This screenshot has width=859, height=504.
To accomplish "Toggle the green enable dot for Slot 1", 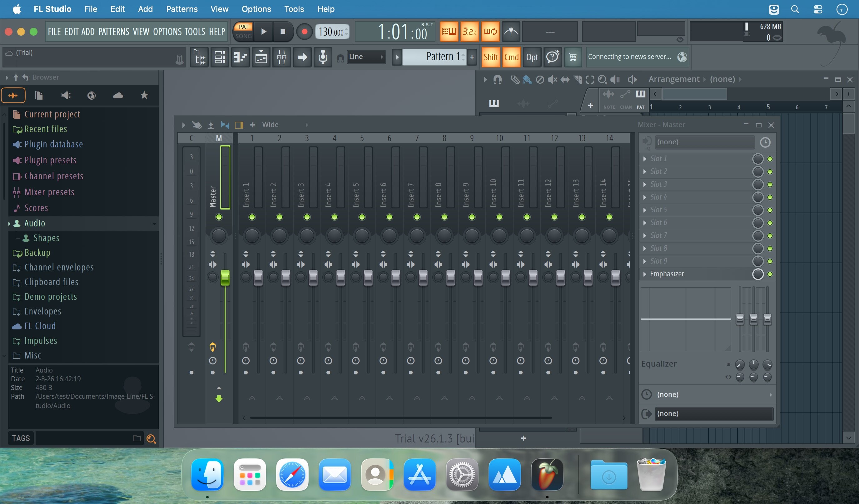I will [770, 159].
